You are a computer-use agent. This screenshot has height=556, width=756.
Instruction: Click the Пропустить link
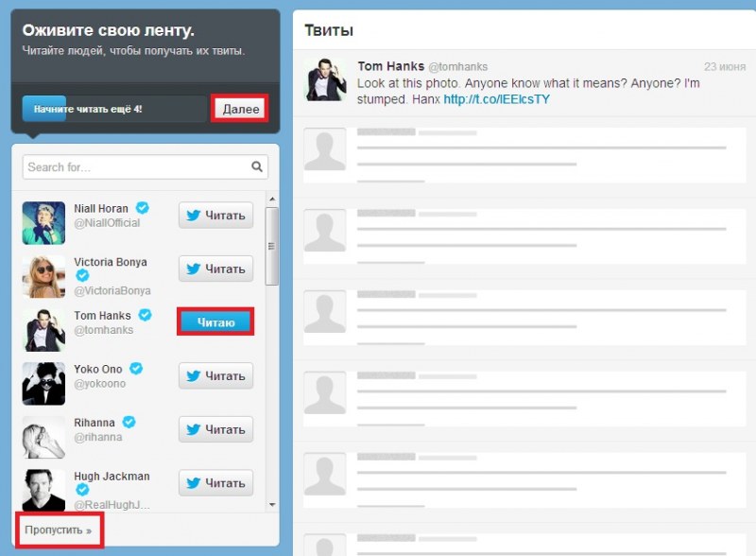[59, 530]
